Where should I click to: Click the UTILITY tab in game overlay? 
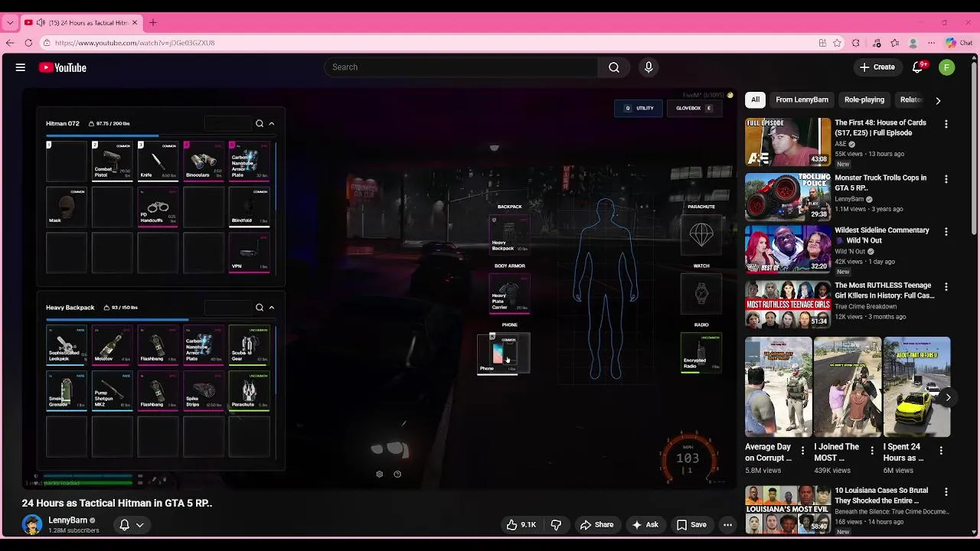tap(639, 109)
